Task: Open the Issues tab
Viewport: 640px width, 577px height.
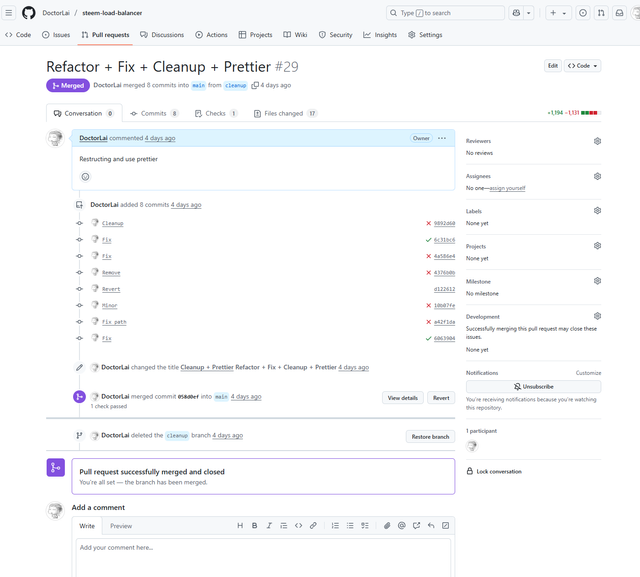Action: point(56,35)
